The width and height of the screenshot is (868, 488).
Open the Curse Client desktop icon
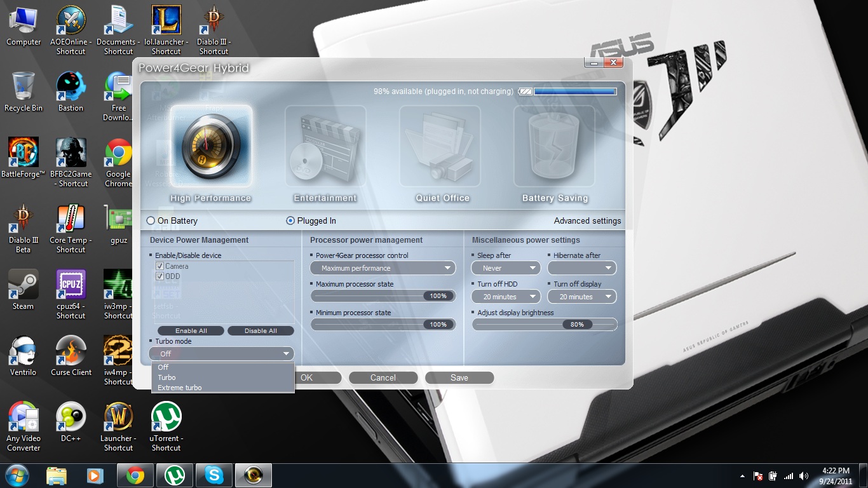(x=71, y=356)
